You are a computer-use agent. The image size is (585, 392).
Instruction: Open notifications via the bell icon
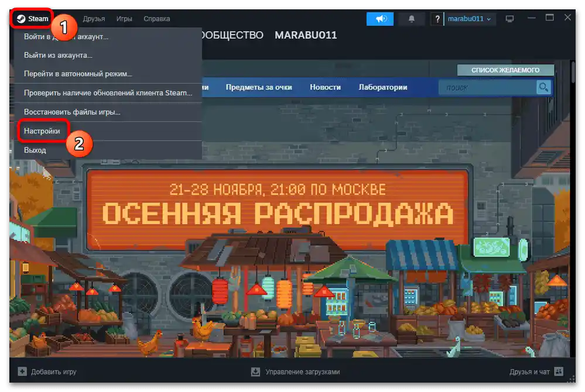(411, 18)
